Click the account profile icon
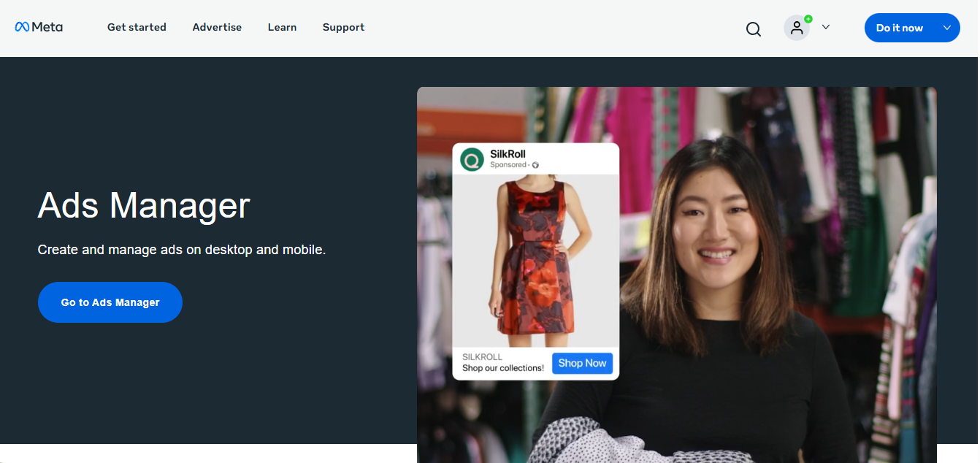This screenshot has height=463, width=980. pyautogui.click(x=797, y=28)
